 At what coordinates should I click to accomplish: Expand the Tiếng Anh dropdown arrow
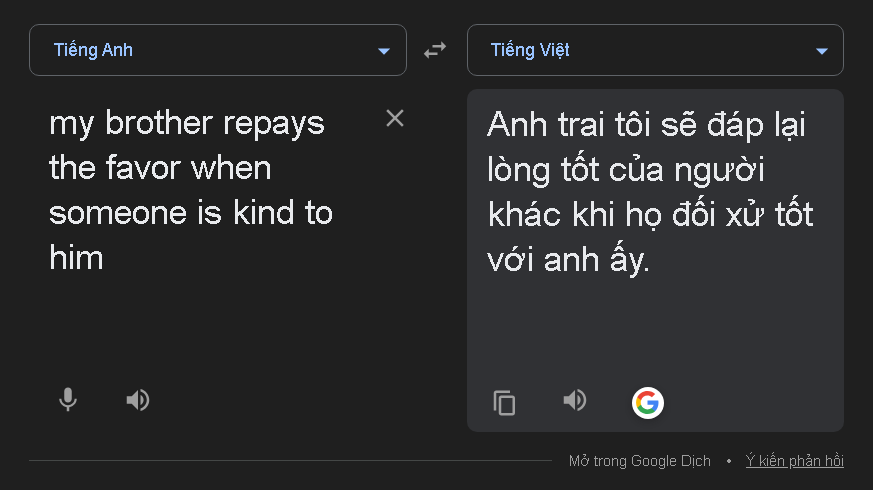384,51
